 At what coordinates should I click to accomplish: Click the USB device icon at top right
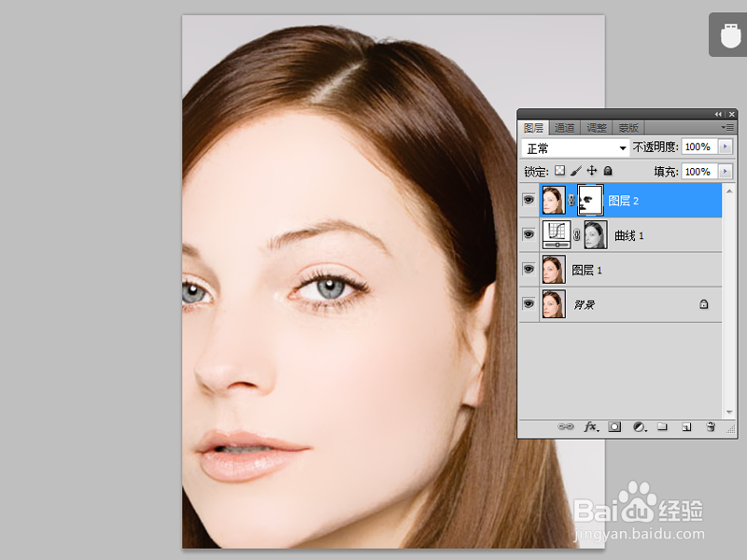tap(730, 35)
